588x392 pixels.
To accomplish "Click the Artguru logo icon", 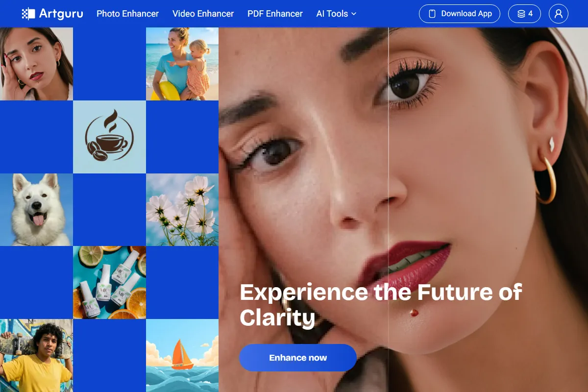I will (x=28, y=14).
